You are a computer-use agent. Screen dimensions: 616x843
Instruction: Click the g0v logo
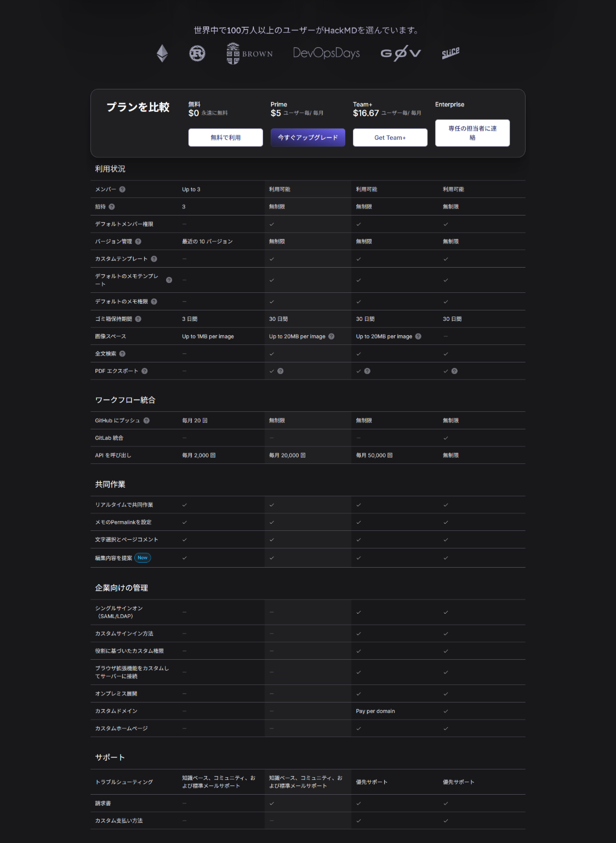click(x=401, y=53)
